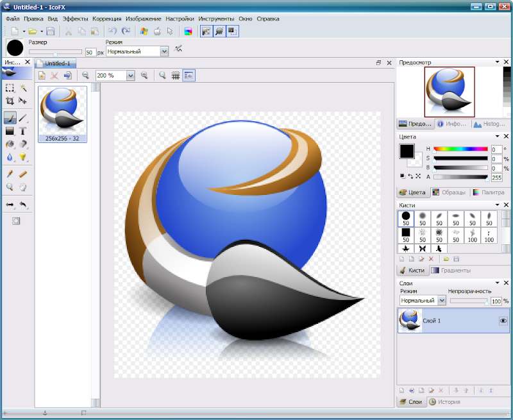Screen dimensions: 513x420
Task: Open the Цвета panel menu arrow
Action: click(498, 136)
